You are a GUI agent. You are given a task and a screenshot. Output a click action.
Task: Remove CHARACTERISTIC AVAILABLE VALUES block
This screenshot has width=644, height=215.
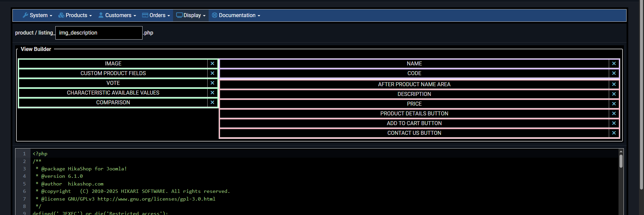tap(212, 93)
